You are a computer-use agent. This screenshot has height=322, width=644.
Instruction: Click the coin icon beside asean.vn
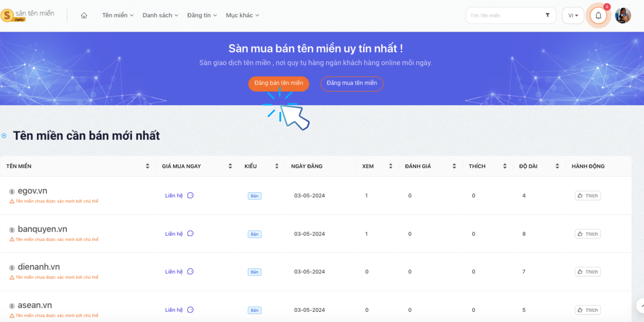(12, 306)
